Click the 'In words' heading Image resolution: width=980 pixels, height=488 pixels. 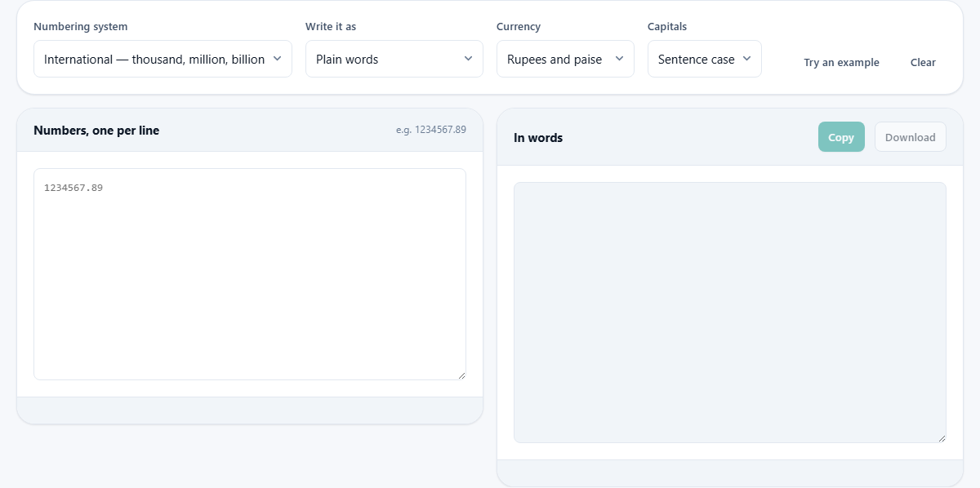click(538, 138)
